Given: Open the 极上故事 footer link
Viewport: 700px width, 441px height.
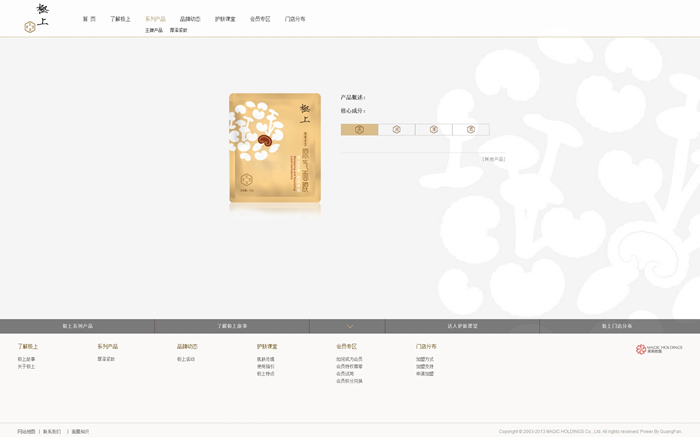Looking at the screenshot, I should pos(26,359).
